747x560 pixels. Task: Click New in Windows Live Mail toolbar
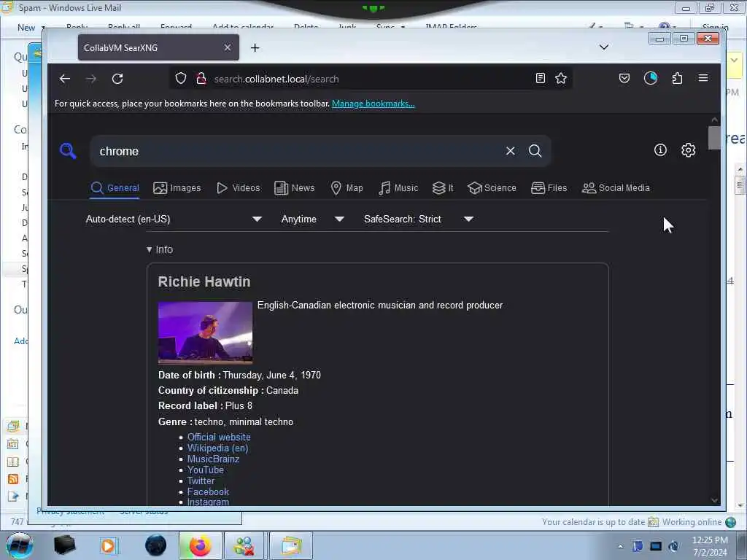tap(26, 28)
